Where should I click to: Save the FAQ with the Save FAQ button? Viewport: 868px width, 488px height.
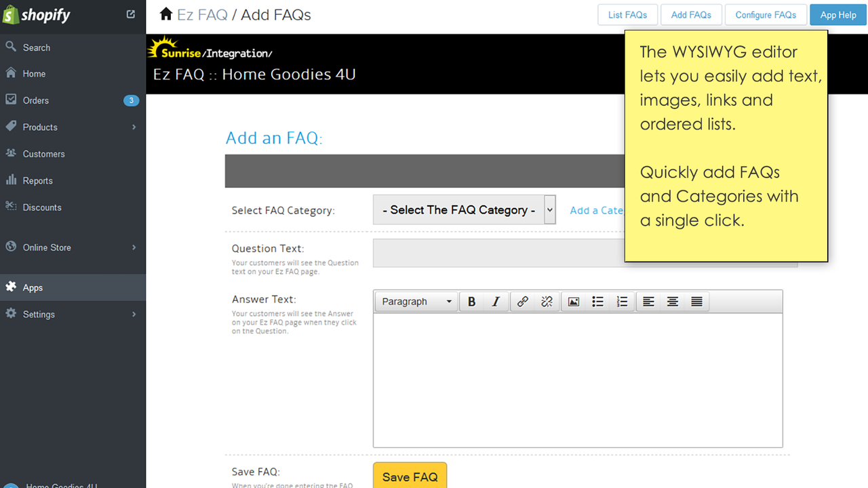click(410, 476)
